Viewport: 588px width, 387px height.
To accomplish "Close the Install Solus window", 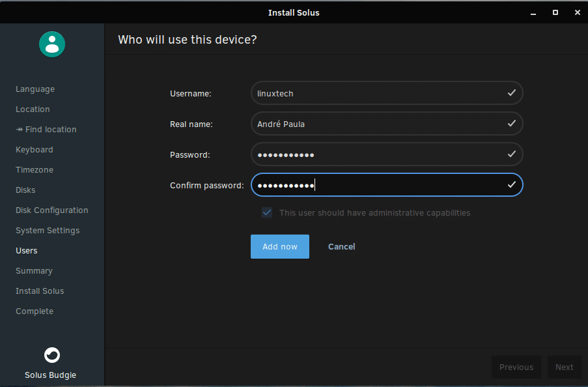I will pos(578,13).
